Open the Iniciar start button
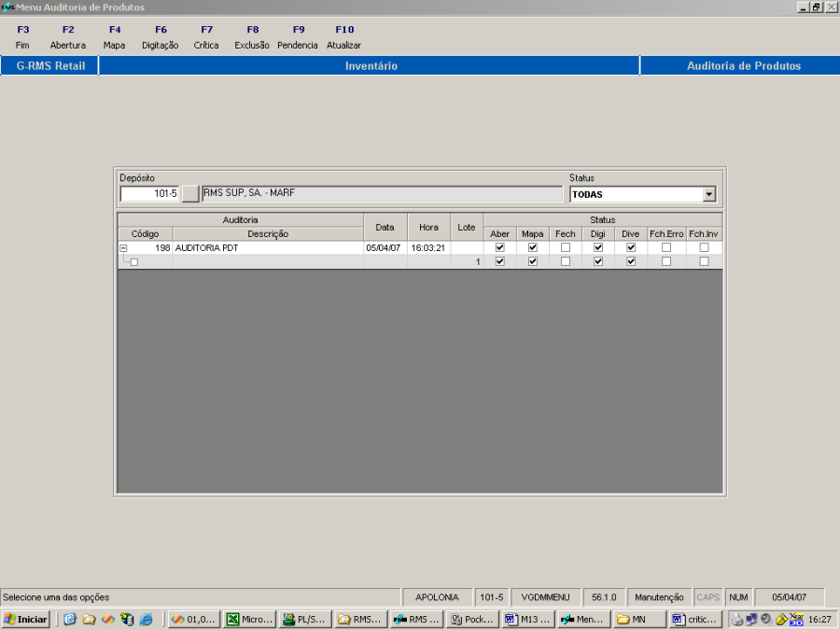 [x=26, y=620]
